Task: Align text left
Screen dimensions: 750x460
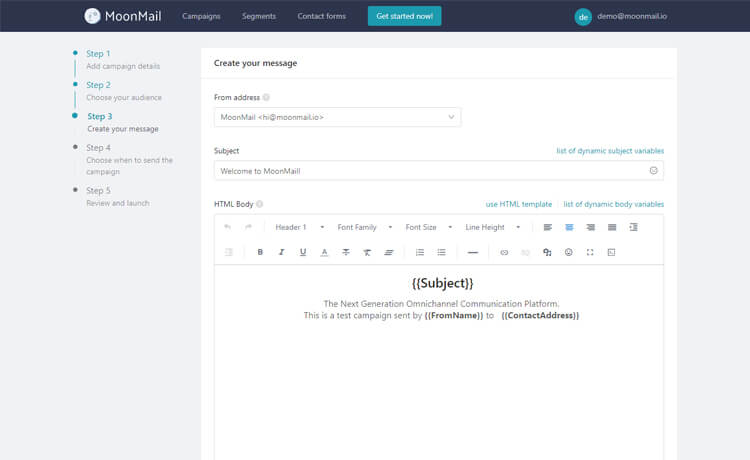Action: (548, 227)
